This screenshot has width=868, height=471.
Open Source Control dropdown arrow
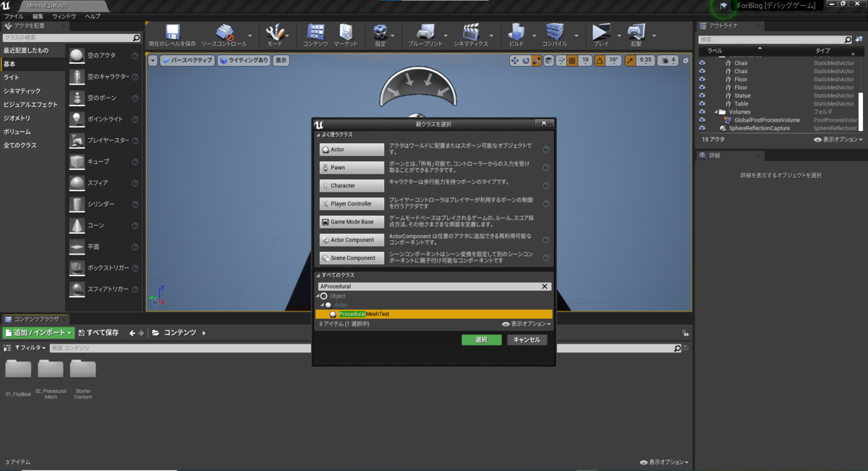[251, 35]
